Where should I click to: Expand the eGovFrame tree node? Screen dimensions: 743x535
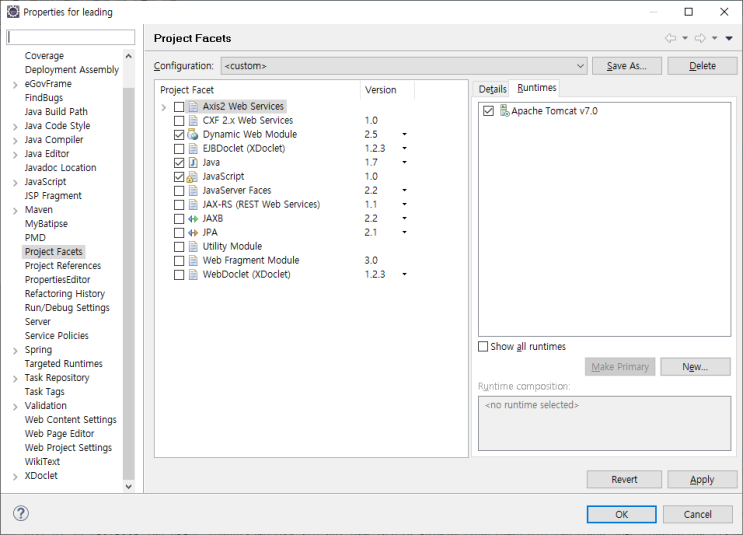15,85
